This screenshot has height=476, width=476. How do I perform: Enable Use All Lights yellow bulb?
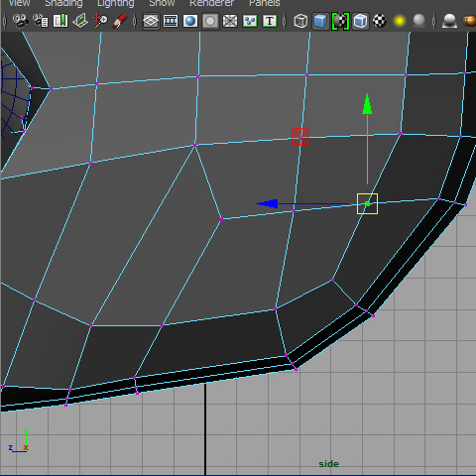(x=400, y=21)
